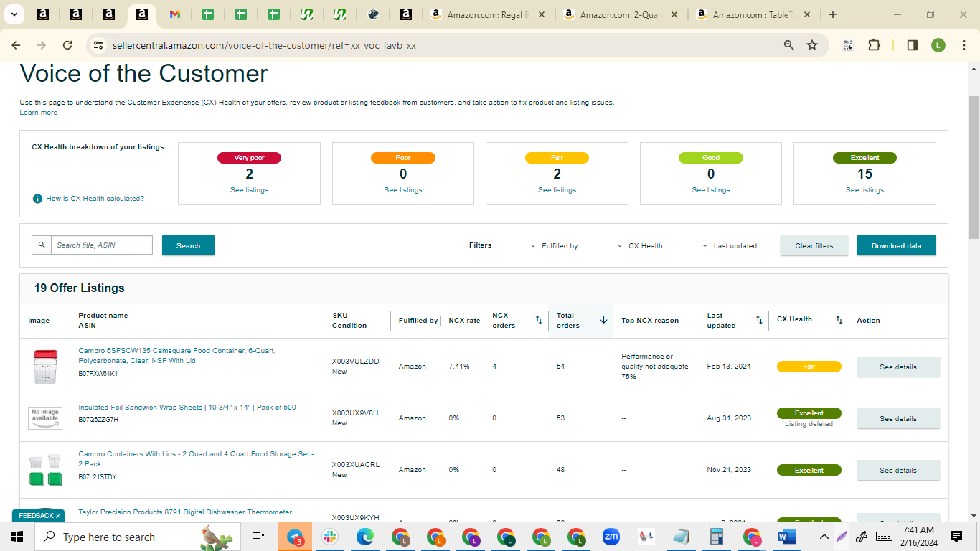Toggle the browser side panel

pos(913,45)
